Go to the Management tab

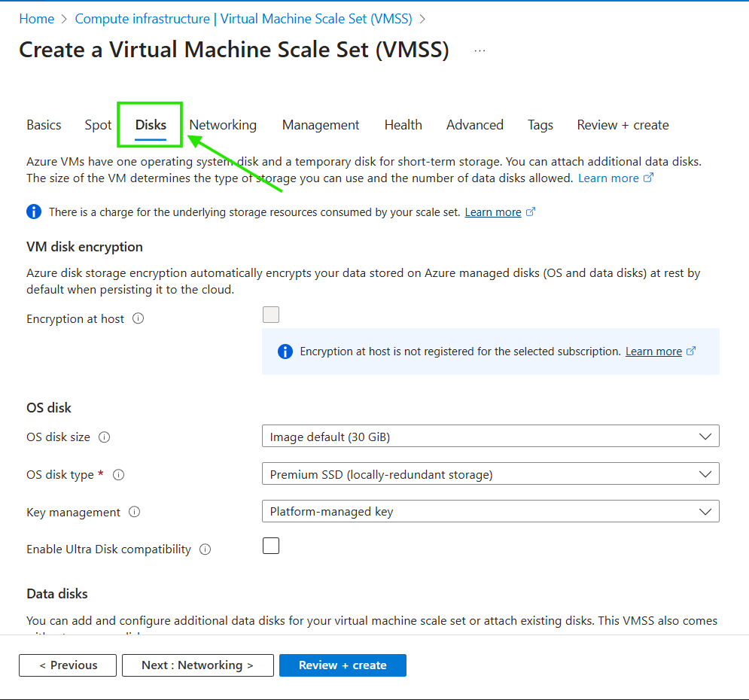click(321, 125)
